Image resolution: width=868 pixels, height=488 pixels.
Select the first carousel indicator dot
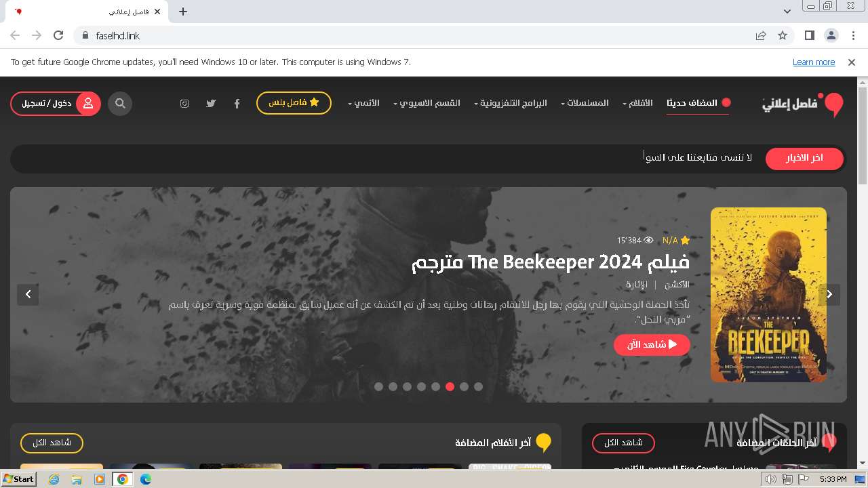(x=378, y=386)
